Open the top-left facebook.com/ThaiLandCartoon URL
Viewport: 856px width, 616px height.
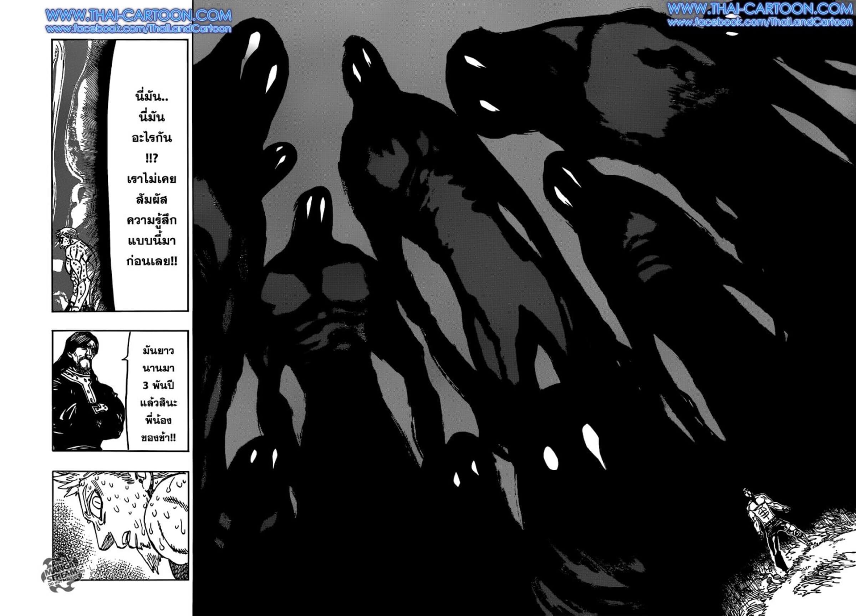pyautogui.click(x=138, y=29)
